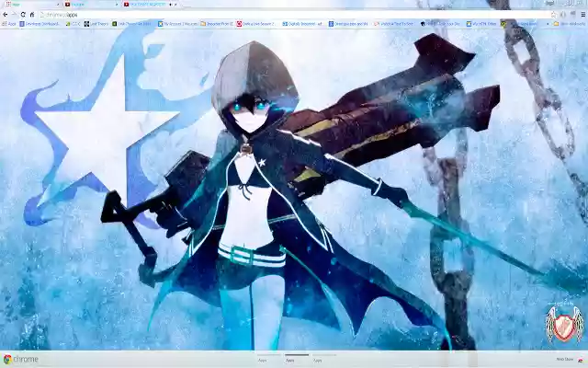Bookmark this page with the star icon
Screen dimensions: 588x368
(553, 15)
